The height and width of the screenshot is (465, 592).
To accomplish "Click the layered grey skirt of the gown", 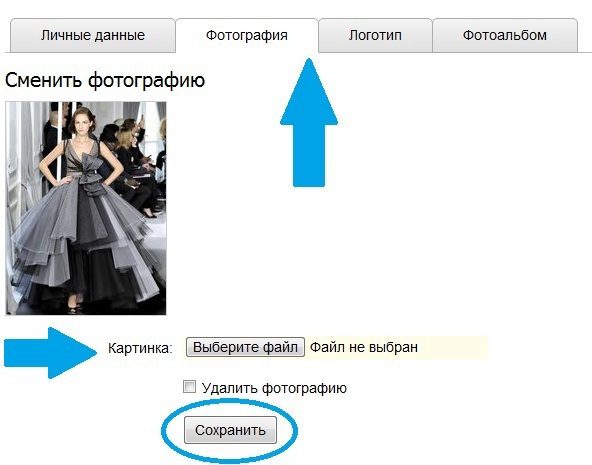I will point(87,242).
